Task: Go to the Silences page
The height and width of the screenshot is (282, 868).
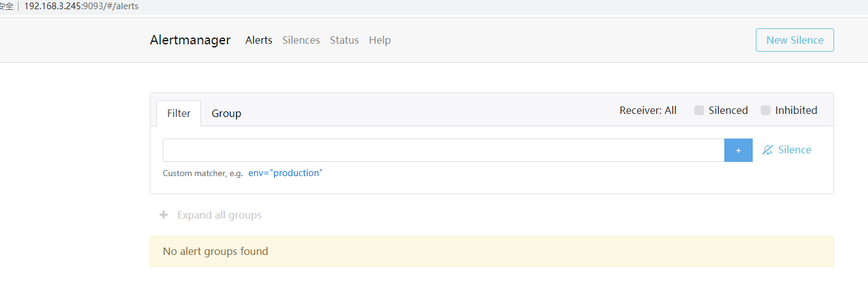Action: (301, 40)
